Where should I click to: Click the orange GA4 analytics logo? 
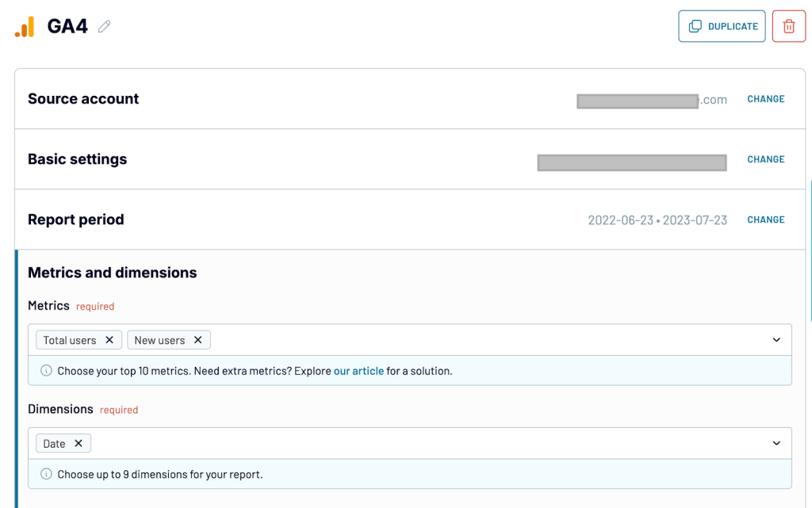click(x=25, y=27)
